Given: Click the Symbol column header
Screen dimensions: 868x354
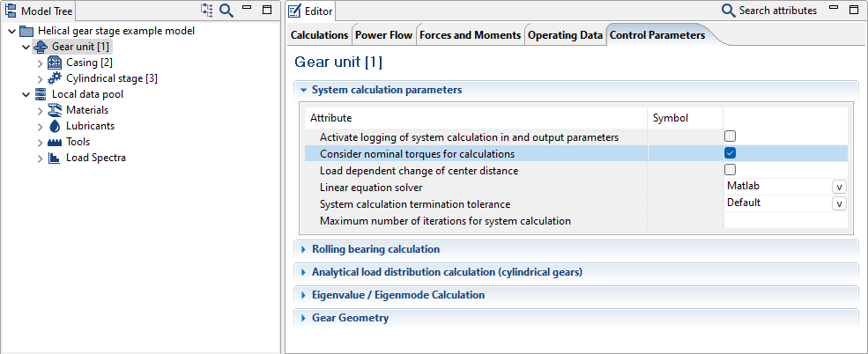Looking at the screenshot, I should coord(686,118).
